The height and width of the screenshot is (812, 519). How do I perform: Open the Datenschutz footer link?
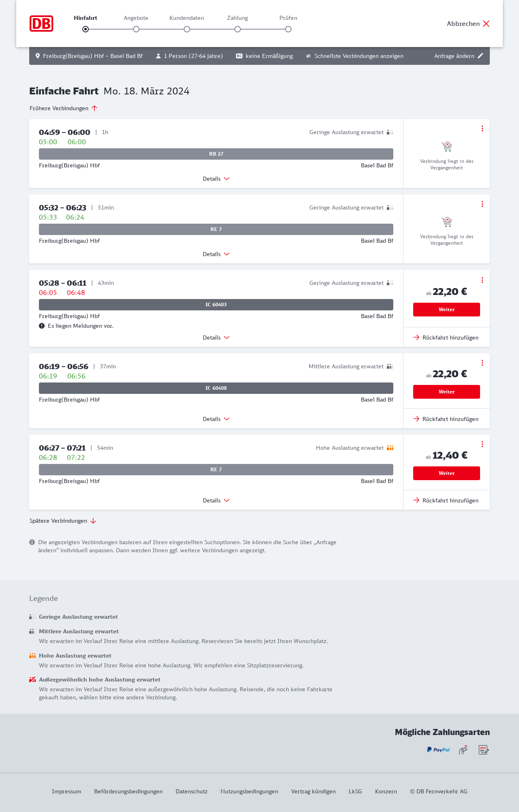pyautogui.click(x=191, y=791)
